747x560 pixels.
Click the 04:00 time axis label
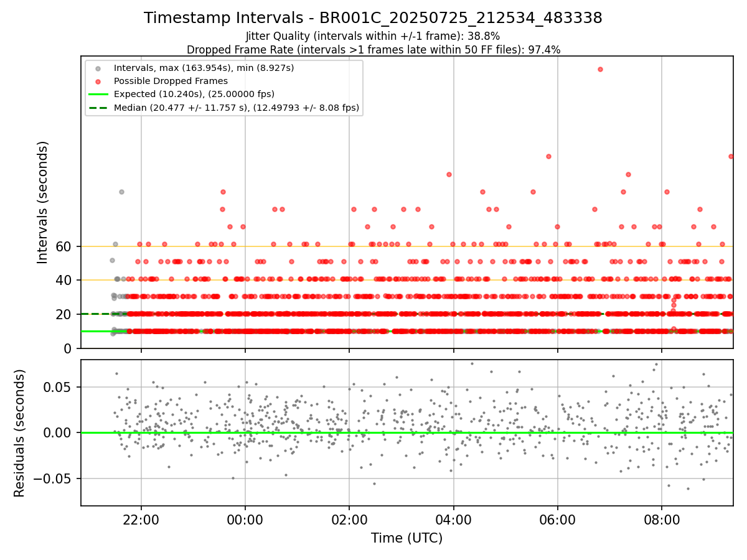click(x=453, y=519)
